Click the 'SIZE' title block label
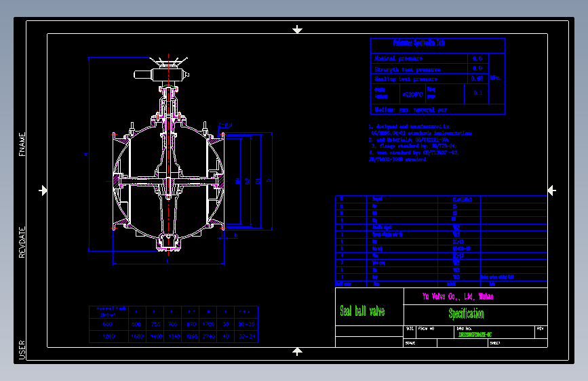The width and height of the screenshot is (588, 381). click(x=410, y=329)
